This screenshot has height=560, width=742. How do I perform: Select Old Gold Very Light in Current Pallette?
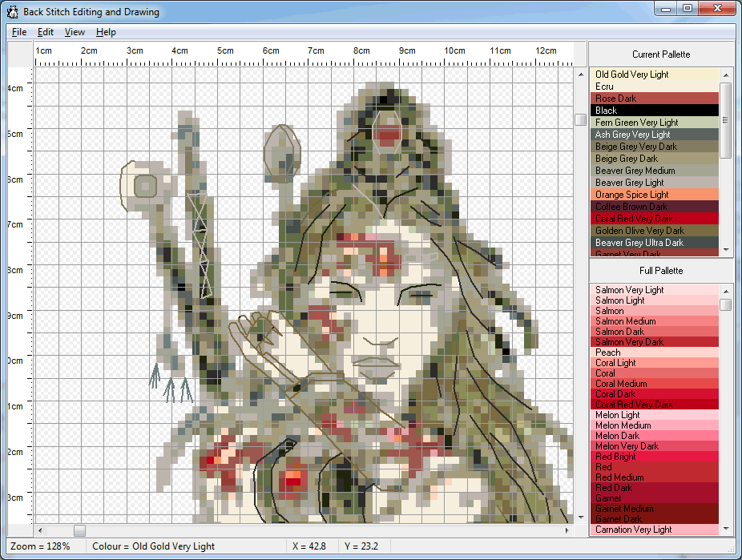point(655,75)
